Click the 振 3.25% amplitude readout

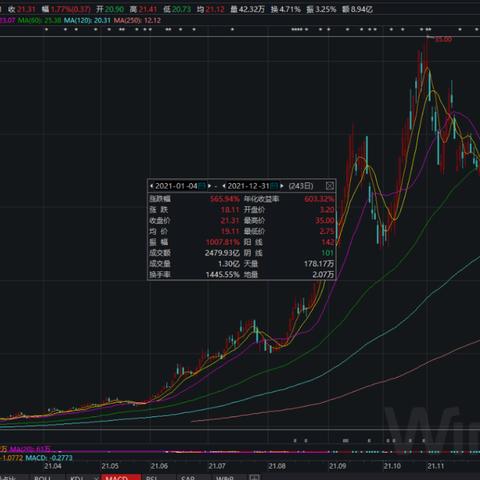(321, 9)
